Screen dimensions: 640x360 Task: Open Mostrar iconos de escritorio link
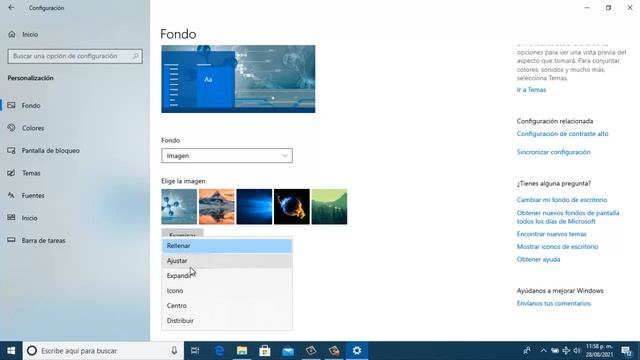(x=557, y=247)
